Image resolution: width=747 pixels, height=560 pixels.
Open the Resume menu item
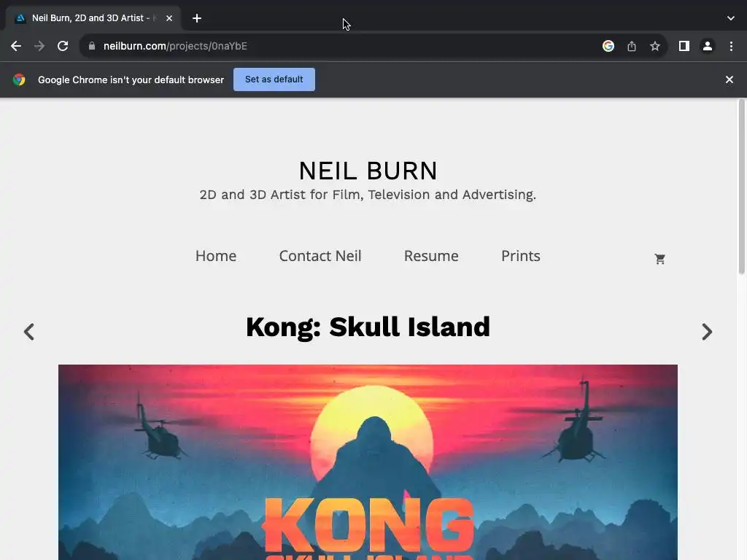(x=431, y=256)
